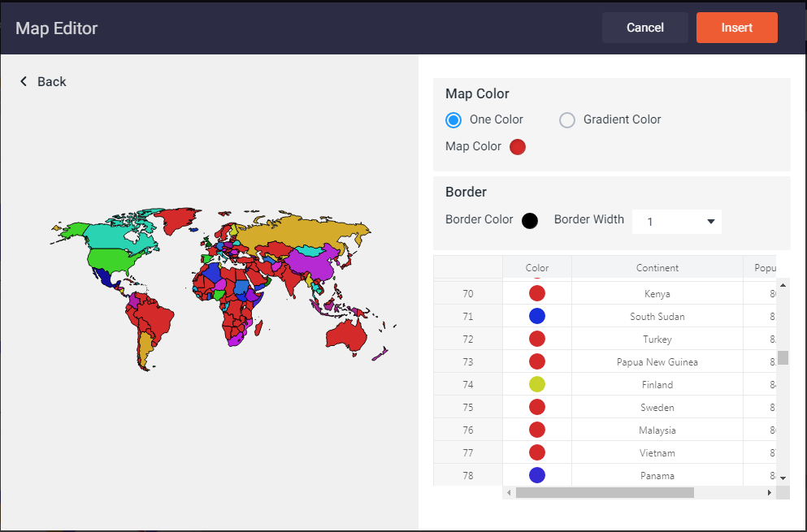This screenshot has height=532, width=807.
Task: Select the One Color radio option
Action: coord(453,120)
